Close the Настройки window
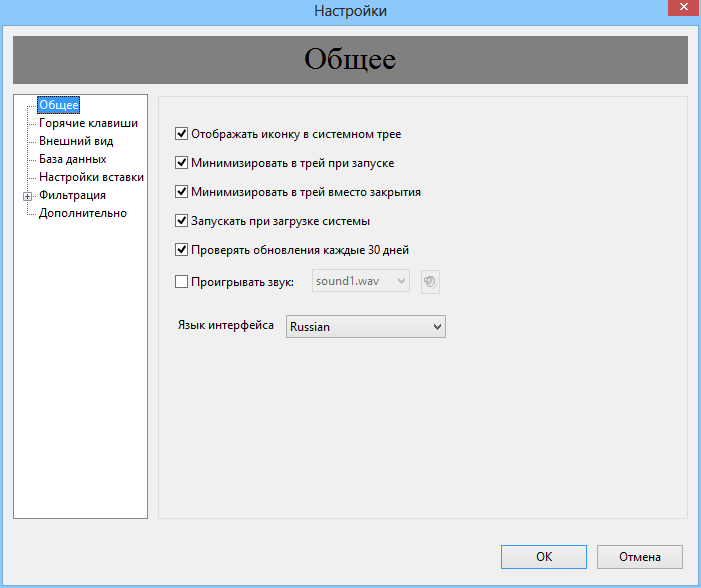 point(684,8)
